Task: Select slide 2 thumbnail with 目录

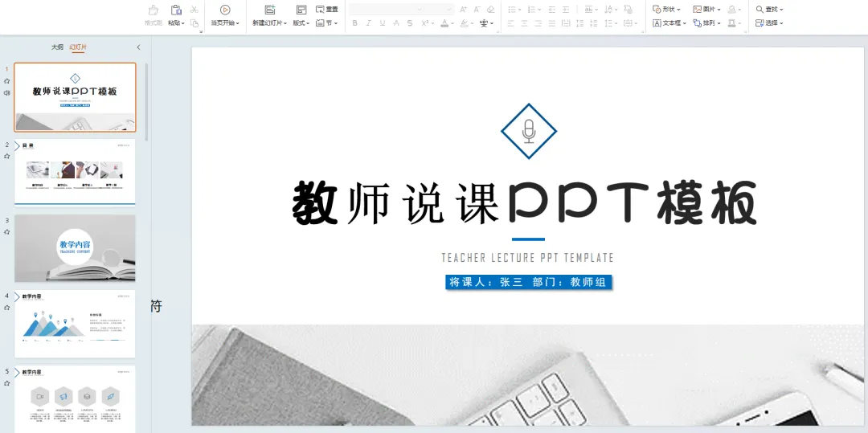Action: (x=75, y=172)
